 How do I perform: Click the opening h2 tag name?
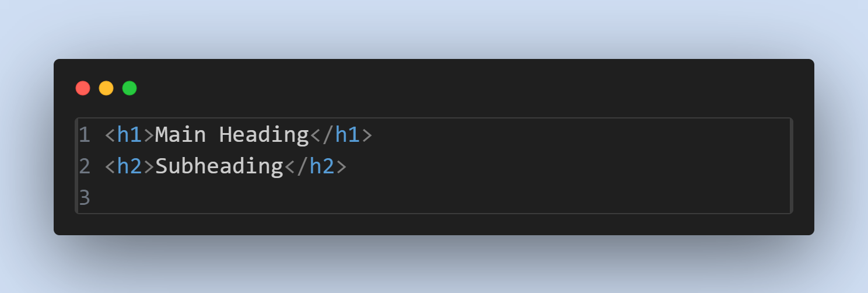pos(129,167)
